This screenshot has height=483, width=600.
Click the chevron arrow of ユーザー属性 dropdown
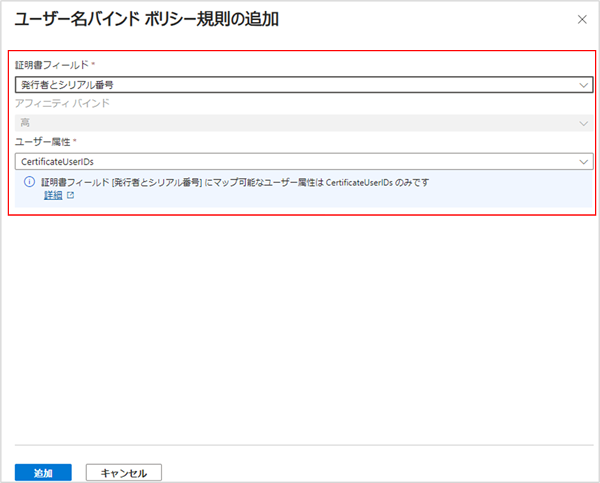(x=584, y=161)
